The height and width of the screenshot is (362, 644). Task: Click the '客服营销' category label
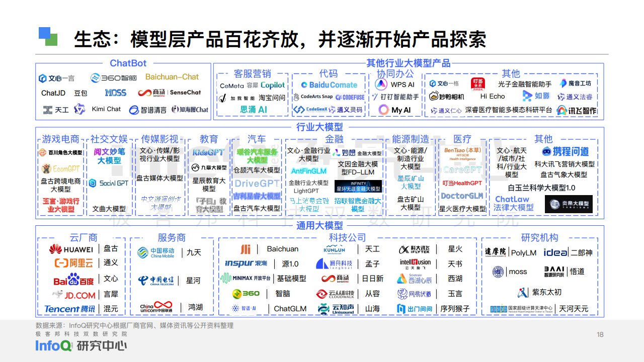point(253,74)
